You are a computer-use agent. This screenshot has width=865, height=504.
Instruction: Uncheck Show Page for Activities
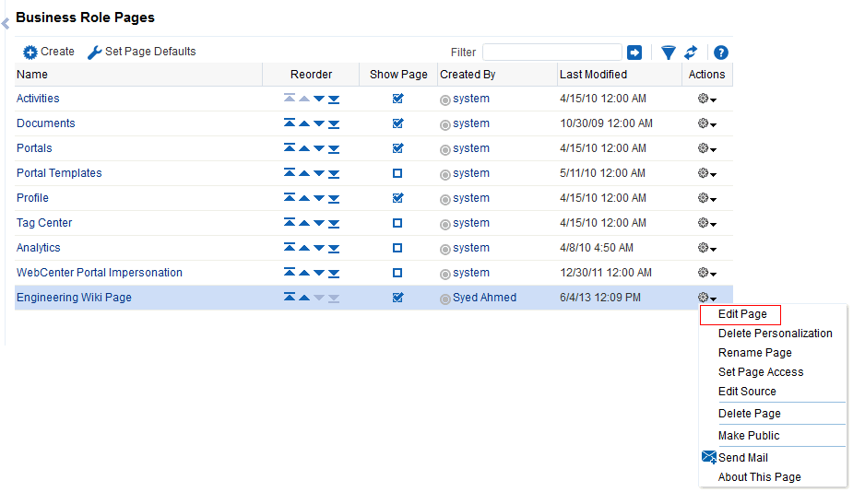tap(397, 99)
